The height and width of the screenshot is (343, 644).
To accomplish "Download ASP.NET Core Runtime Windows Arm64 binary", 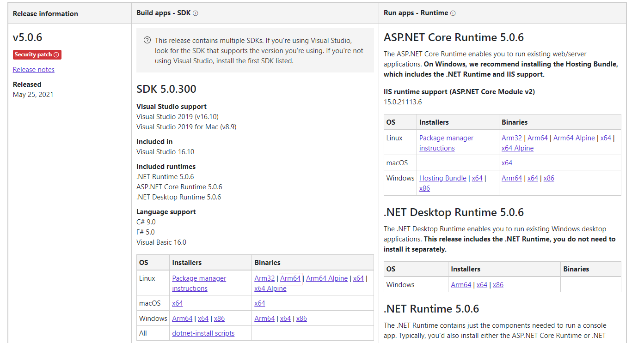I will click(x=512, y=178).
